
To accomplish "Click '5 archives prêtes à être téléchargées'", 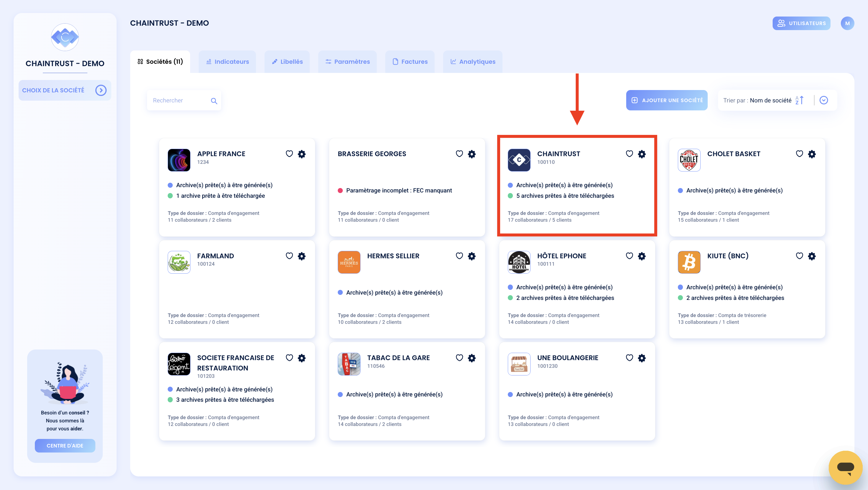I will pos(565,196).
